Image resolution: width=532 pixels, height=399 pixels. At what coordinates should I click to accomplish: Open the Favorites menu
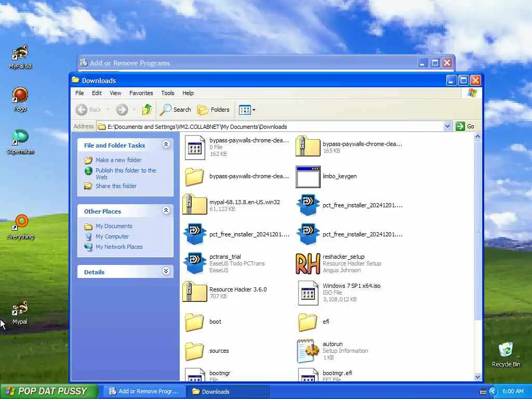(141, 93)
